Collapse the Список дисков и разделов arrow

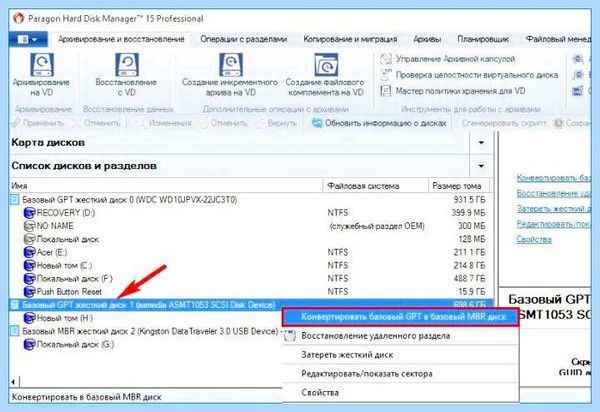click(481, 166)
